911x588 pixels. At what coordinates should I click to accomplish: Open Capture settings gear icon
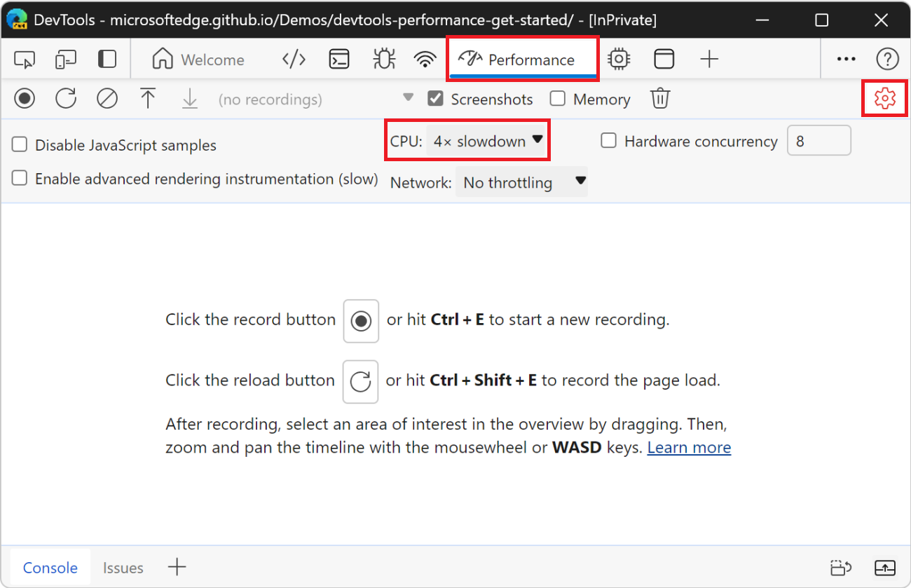coord(885,99)
